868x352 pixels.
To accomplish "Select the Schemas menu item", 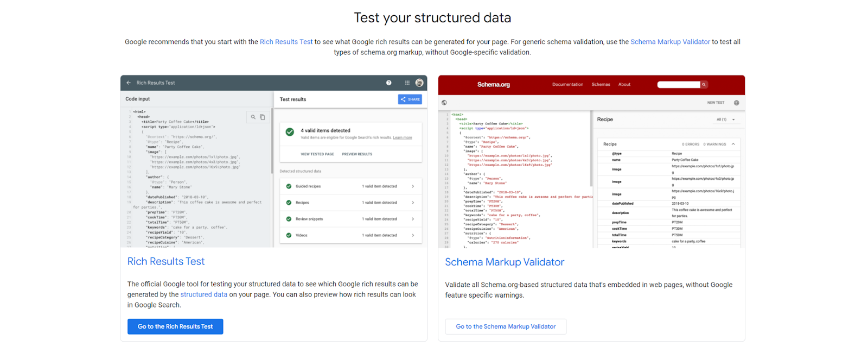I will click(601, 85).
